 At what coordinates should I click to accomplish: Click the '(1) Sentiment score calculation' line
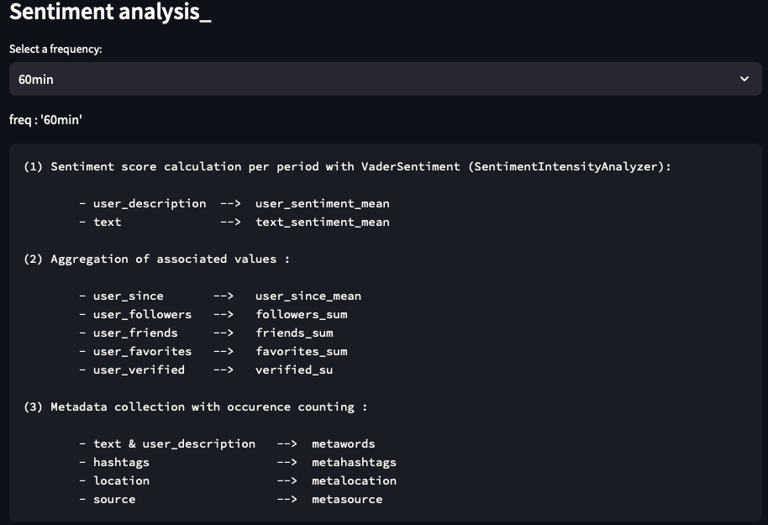[x=347, y=167]
